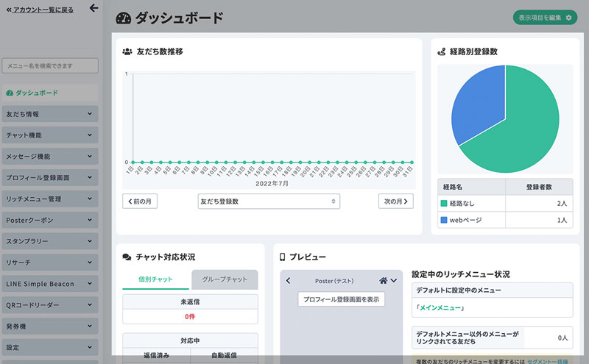Expand 発券機 sidebar menu
This screenshot has height=364, width=589.
click(x=50, y=326)
